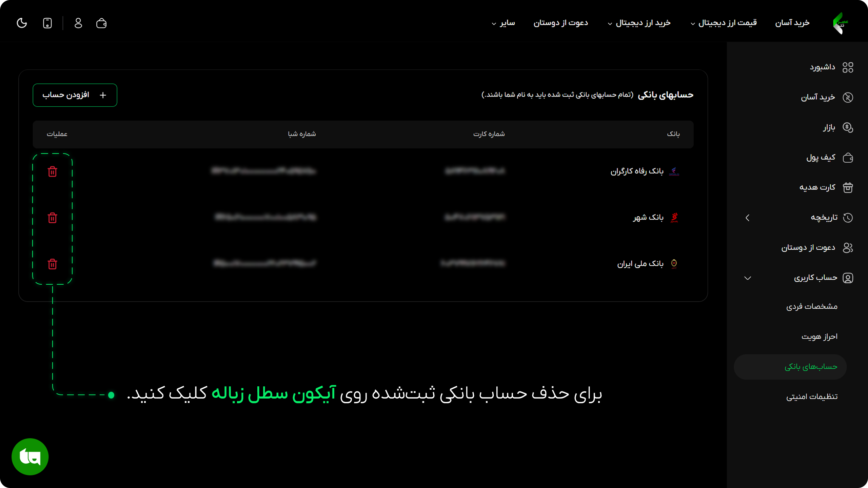
Task: Open دعوت از دوستان in top navigation
Action: 560,23
